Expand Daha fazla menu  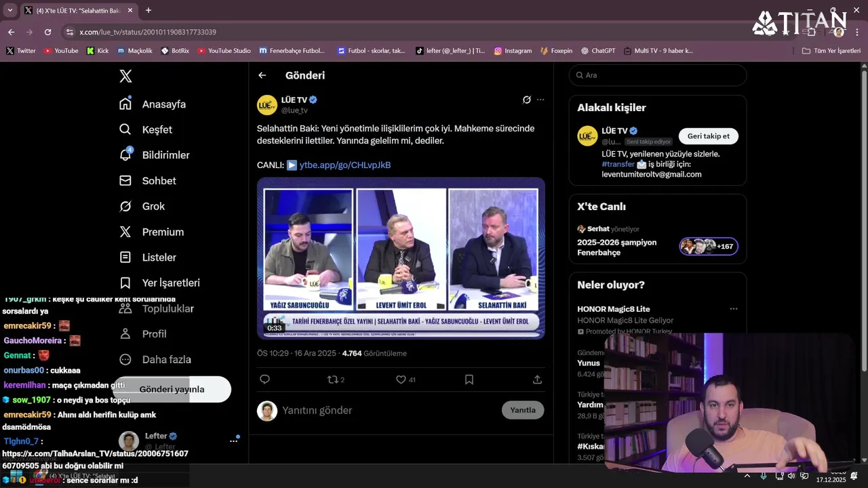155,359
